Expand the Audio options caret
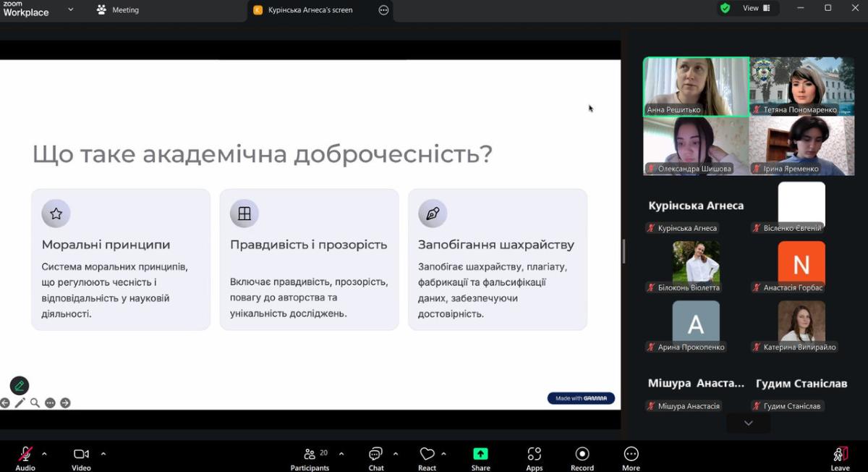Image resolution: width=868 pixels, height=472 pixels. tap(44, 454)
